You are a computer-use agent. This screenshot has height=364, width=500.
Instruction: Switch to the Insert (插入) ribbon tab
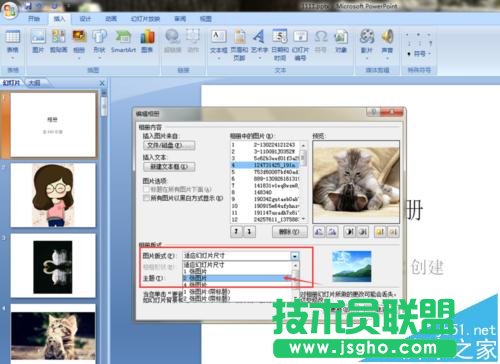tap(59, 19)
